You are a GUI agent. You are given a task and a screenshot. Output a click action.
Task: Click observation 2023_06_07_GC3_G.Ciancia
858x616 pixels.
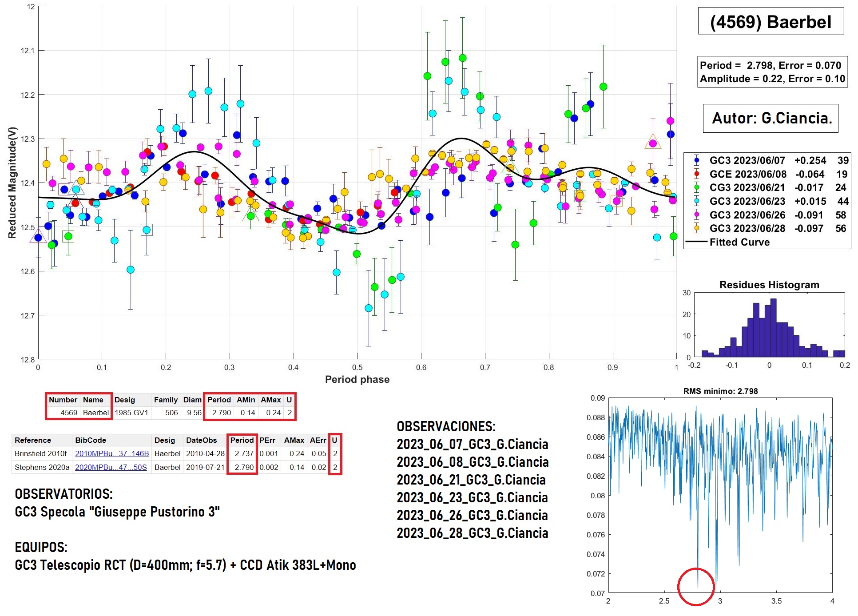[x=473, y=444]
